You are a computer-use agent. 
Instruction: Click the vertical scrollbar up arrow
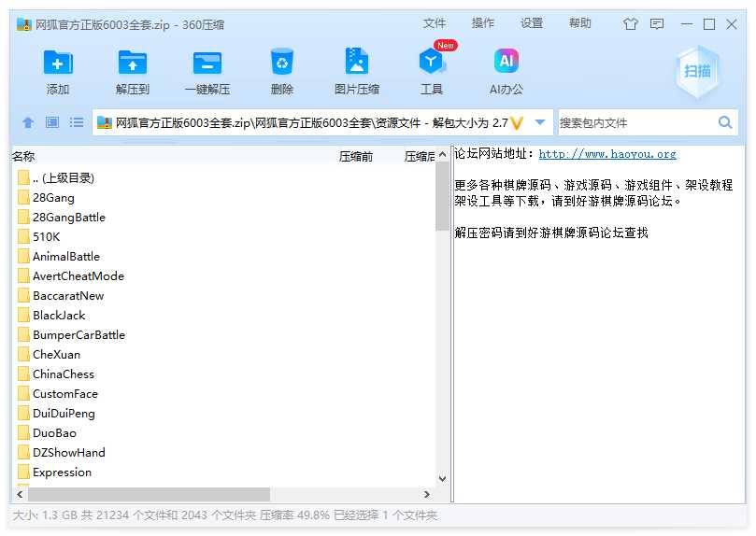[442, 155]
